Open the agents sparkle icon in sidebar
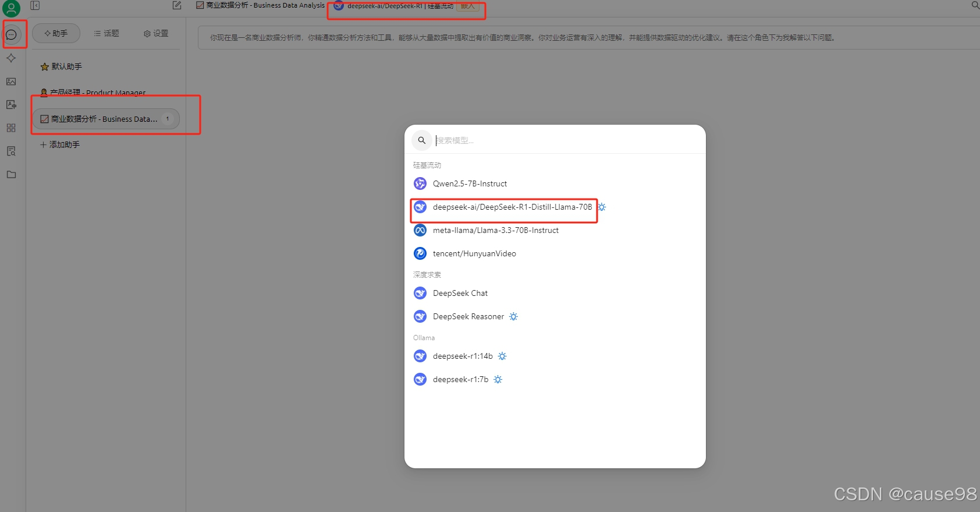Screen dimensions: 980x512 click(11, 58)
